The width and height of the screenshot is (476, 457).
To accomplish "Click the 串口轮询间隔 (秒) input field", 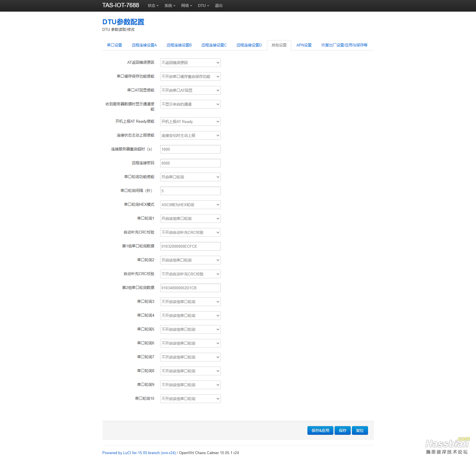I will click(x=191, y=191).
